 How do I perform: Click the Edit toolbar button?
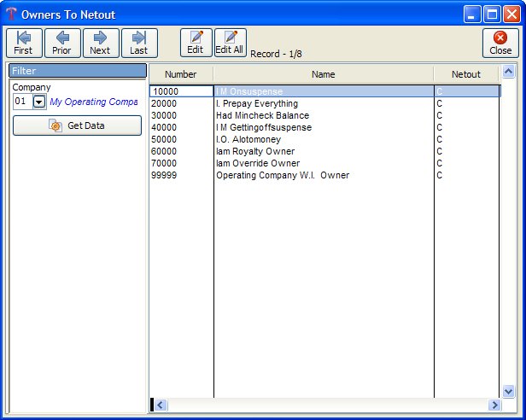click(x=196, y=43)
